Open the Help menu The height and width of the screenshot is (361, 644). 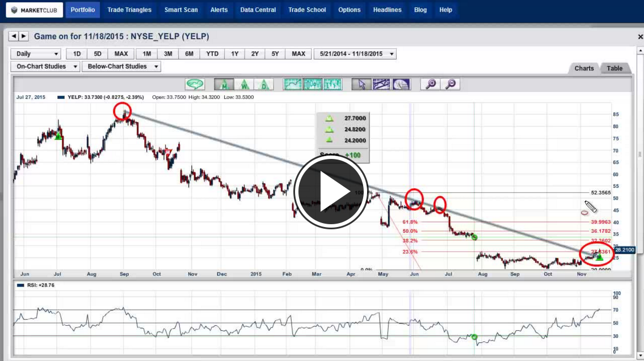pos(445,10)
